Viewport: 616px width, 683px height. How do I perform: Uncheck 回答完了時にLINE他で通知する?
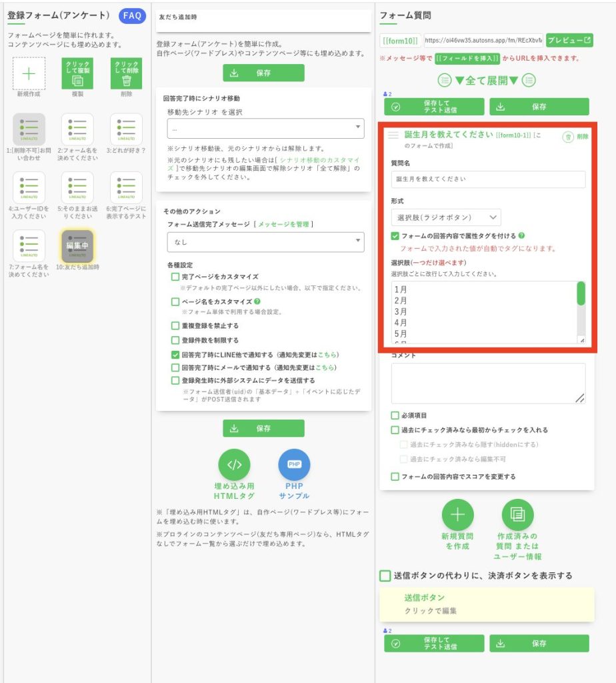coord(175,355)
